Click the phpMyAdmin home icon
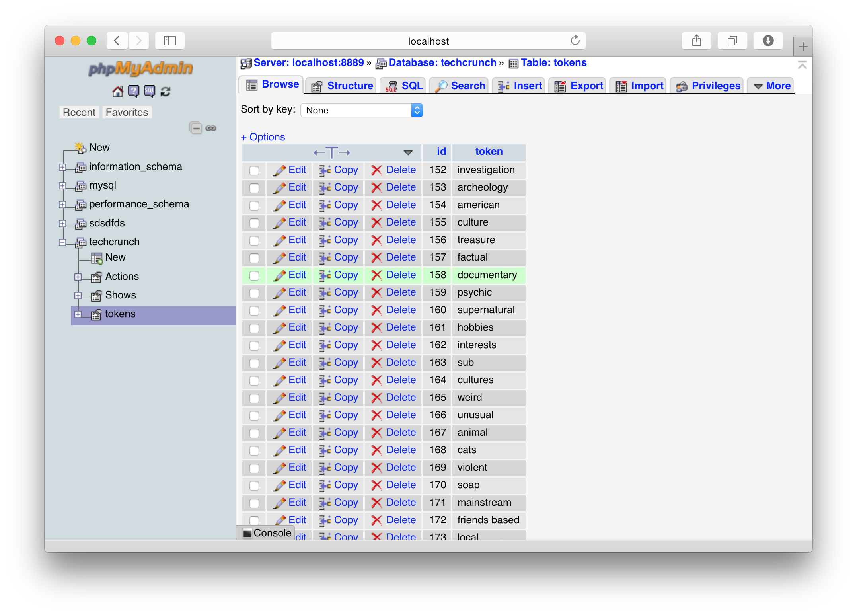Viewport: 857px width, 616px height. (117, 92)
